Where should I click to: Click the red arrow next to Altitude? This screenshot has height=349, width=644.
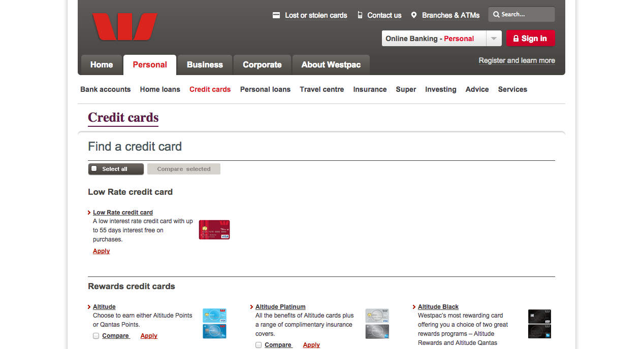pyautogui.click(x=89, y=307)
